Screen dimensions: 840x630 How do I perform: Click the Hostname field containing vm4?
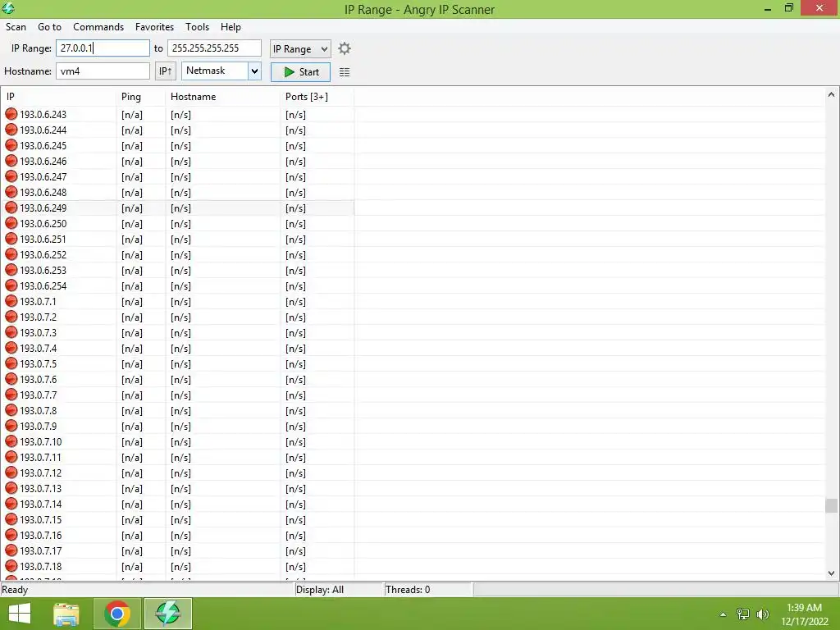pos(103,71)
